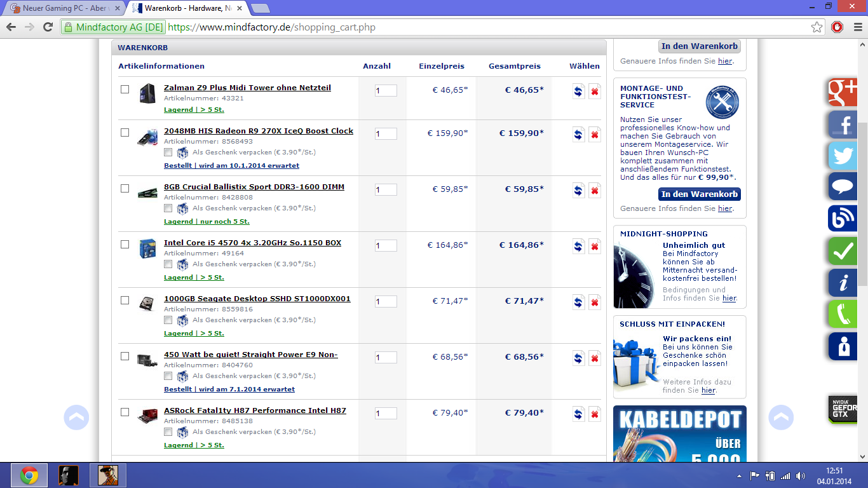Open the ASRock Fatal1ty H87 Performance link
The width and height of the screenshot is (868, 488).
[x=255, y=410]
